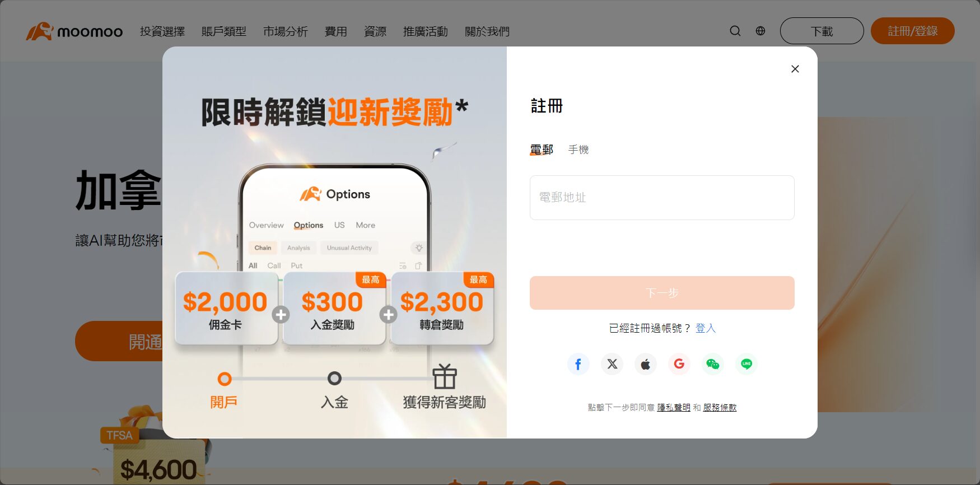Sign up with the WeChat icon
The height and width of the screenshot is (485, 980).
tap(713, 364)
